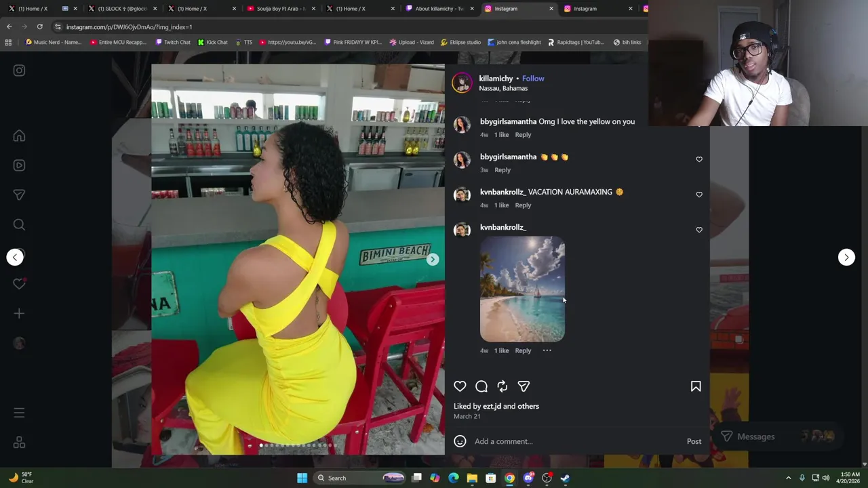Click Follow next to killamichy

533,79
